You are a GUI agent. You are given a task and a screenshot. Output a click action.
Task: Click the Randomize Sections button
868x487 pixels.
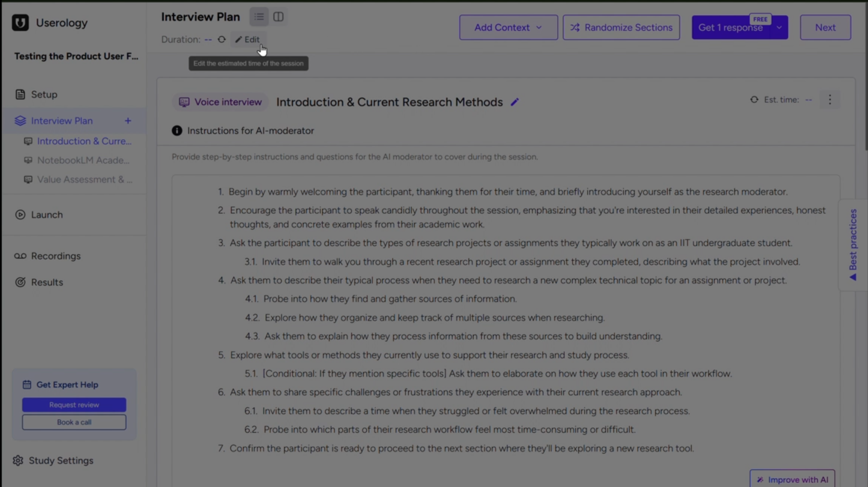(621, 27)
